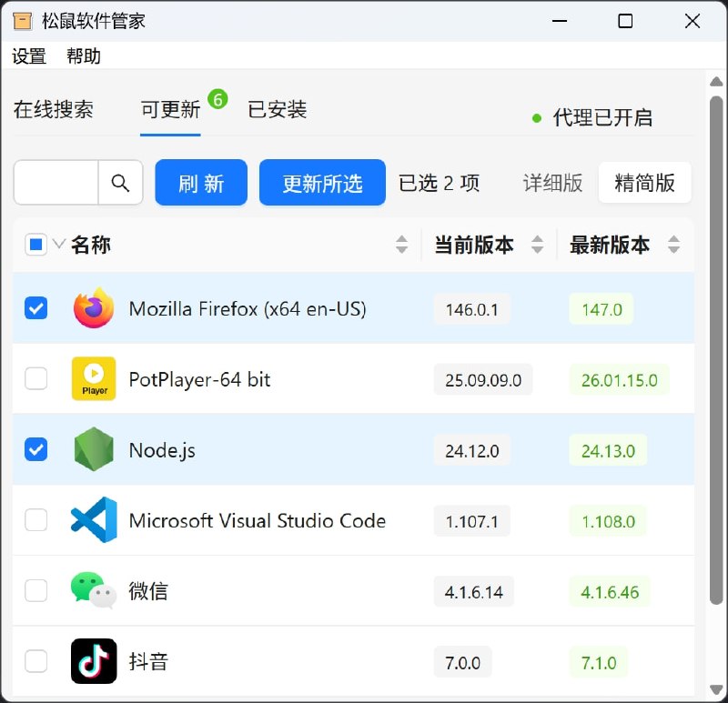Click the PotPlayer-64 bit app icon

click(x=93, y=379)
